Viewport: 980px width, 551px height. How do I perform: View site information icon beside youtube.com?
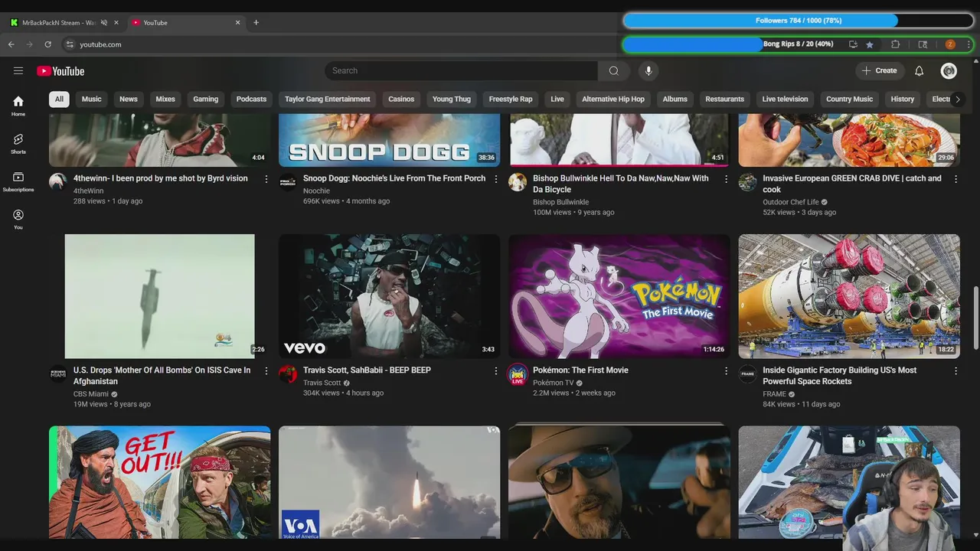pos(70,44)
